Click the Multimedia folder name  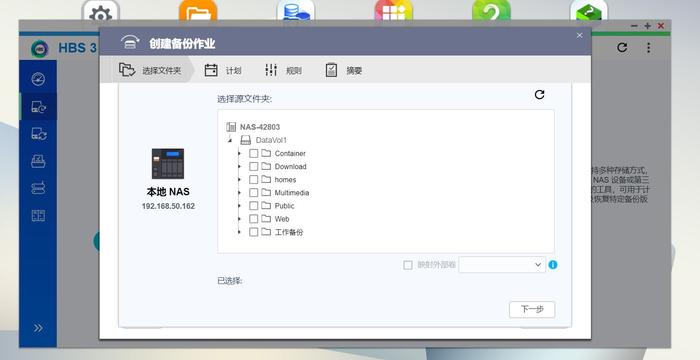(292, 193)
